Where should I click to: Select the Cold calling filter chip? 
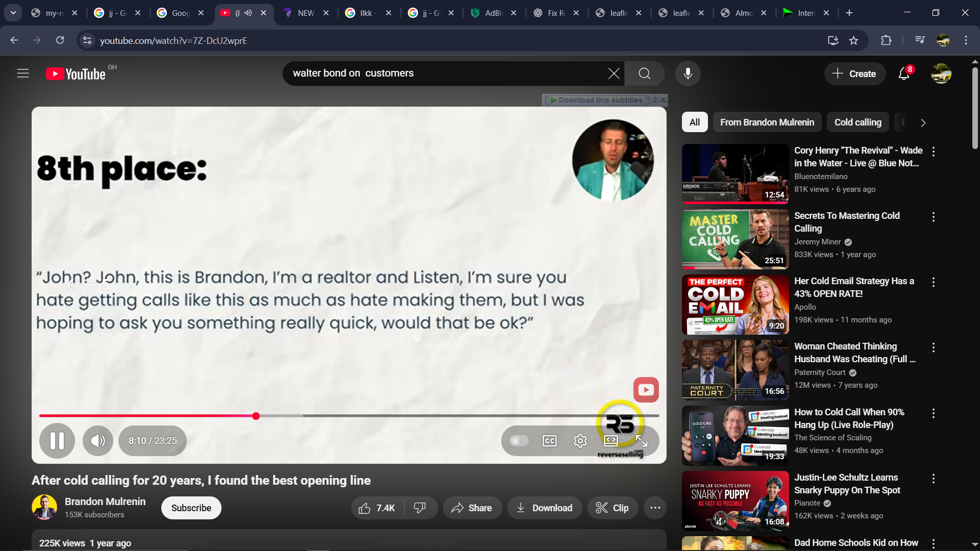pos(857,122)
